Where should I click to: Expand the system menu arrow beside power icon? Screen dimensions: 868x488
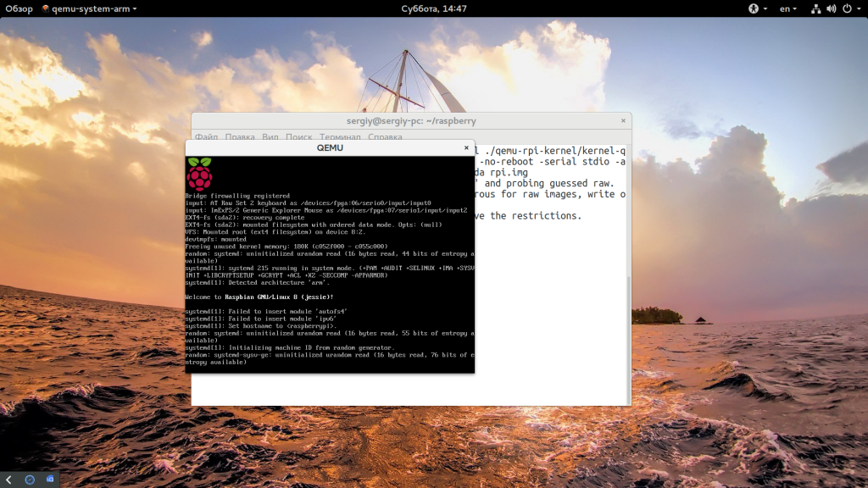coord(858,8)
